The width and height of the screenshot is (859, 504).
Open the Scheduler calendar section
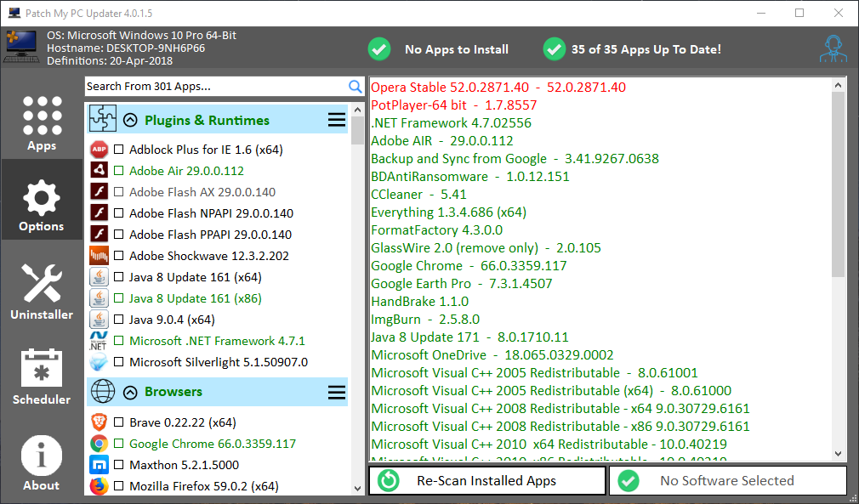click(42, 377)
